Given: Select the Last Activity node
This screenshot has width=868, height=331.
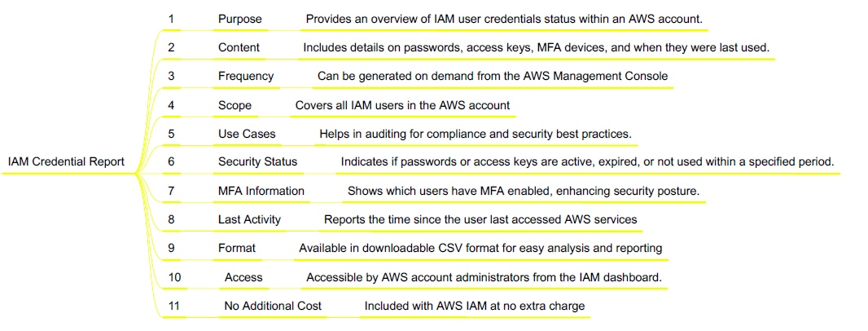Looking at the screenshot, I should point(249,219).
